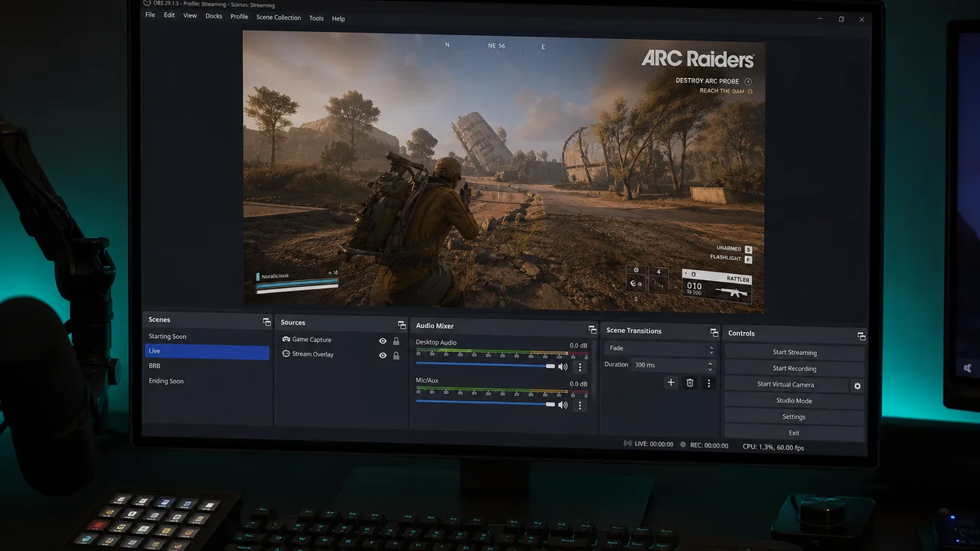Pop out the Scene Transitions dock icon
Viewport: 980px width, 551px height.
tap(714, 333)
